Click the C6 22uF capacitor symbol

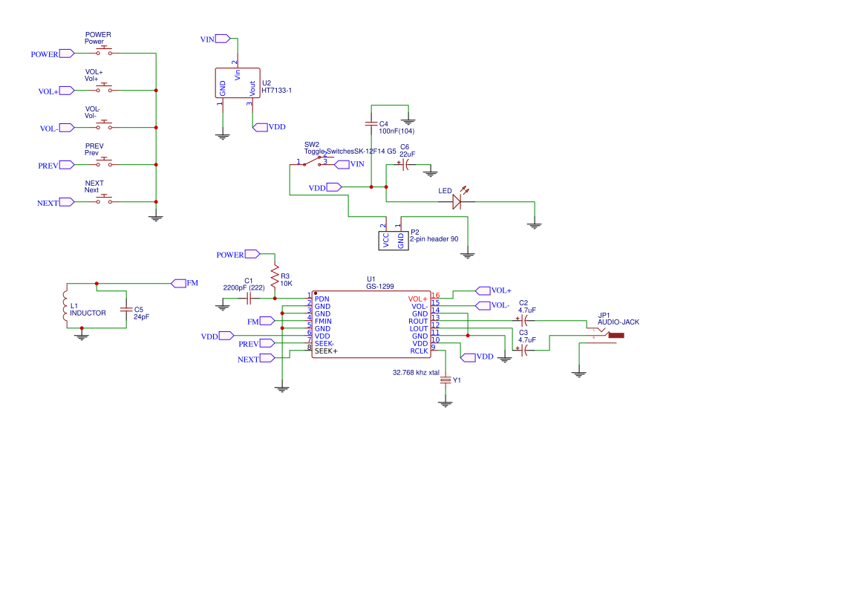point(405,165)
